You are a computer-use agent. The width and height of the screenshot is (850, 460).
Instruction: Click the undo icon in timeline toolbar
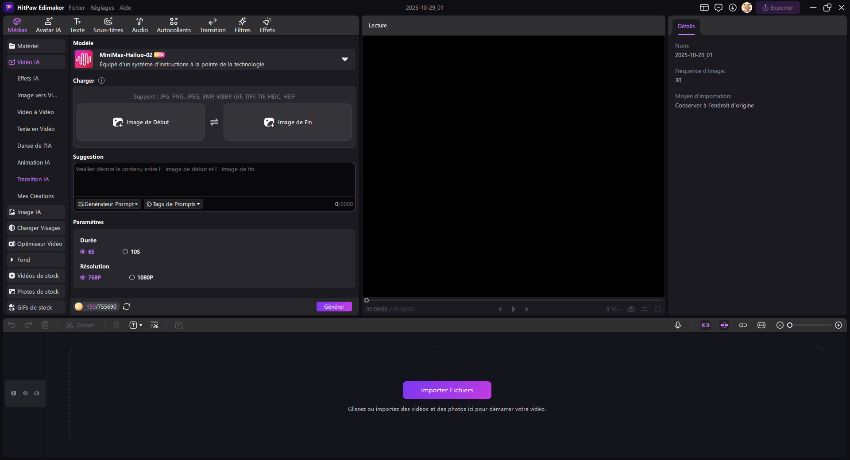coord(12,325)
